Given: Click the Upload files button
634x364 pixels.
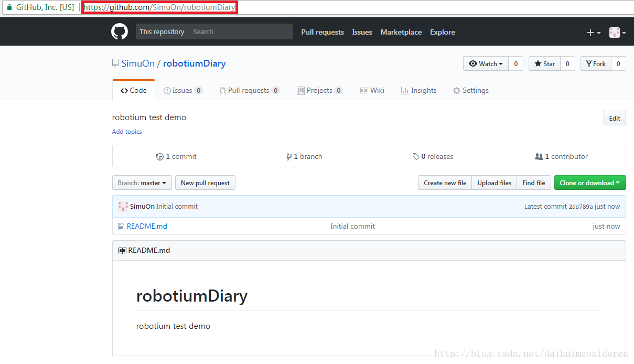Looking at the screenshot, I should 495,183.
